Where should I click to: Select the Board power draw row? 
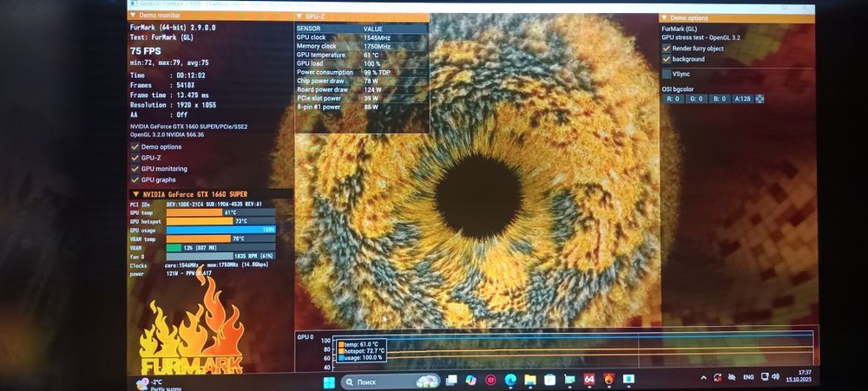pos(362,89)
